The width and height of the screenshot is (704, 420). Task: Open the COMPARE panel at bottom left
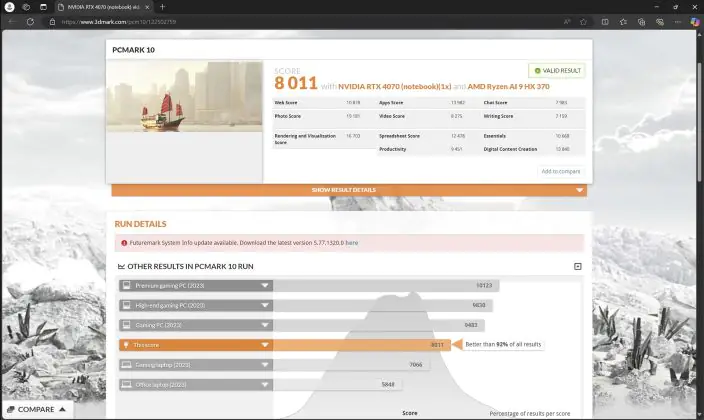[x=37, y=409]
